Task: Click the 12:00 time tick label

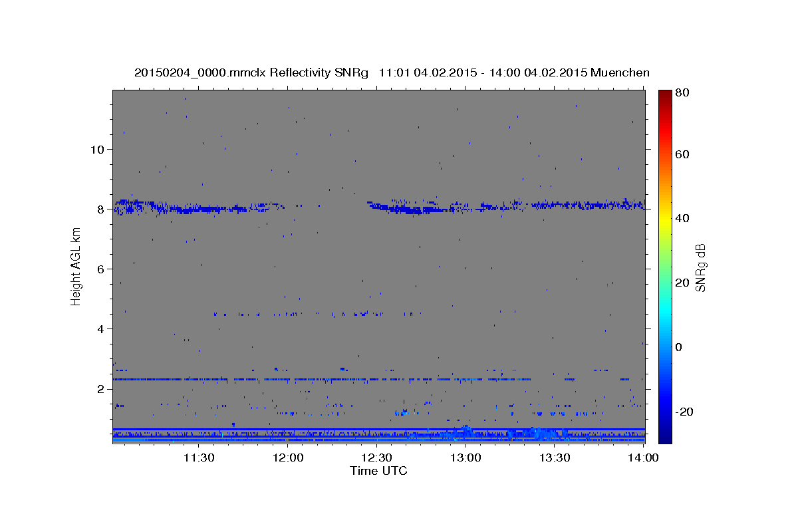Action: pos(288,458)
